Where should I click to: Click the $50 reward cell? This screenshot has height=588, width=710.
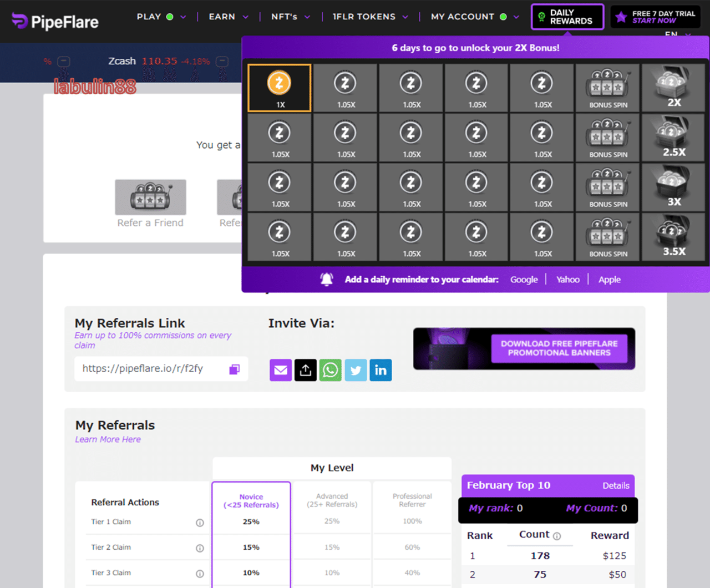coord(617,575)
